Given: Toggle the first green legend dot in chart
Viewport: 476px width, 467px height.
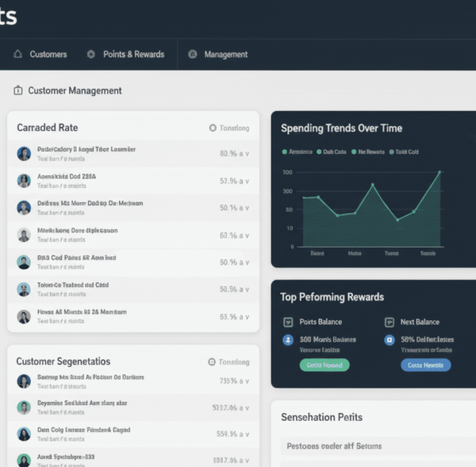Looking at the screenshot, I should pyautogui.click(x=285, y=151).
